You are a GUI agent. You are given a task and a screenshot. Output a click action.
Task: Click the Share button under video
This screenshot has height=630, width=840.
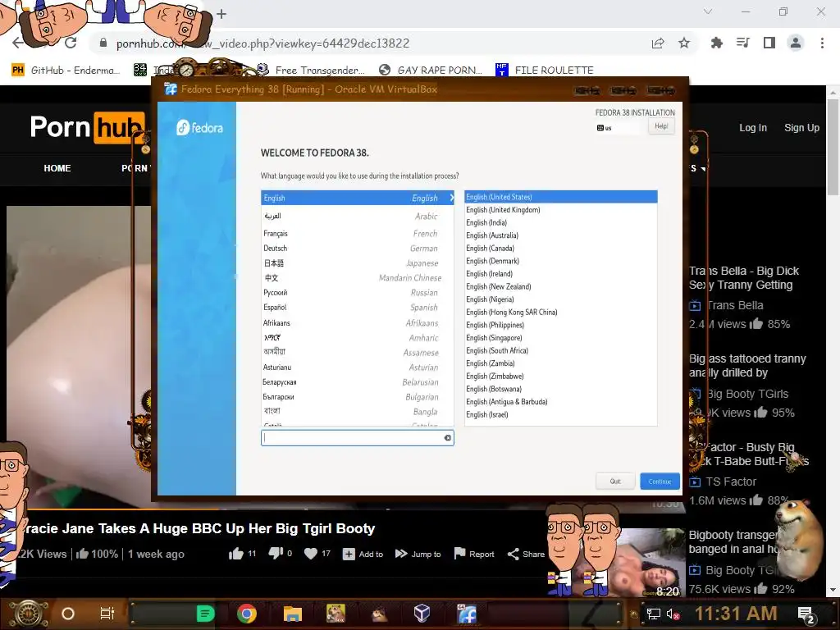point(526,554)
